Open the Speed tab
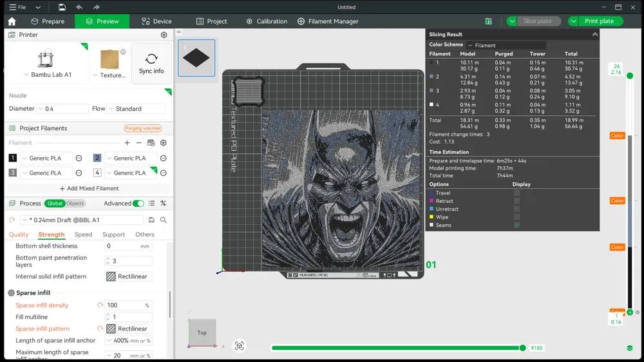Screen dimensions: 644x362 click(83, 234)
